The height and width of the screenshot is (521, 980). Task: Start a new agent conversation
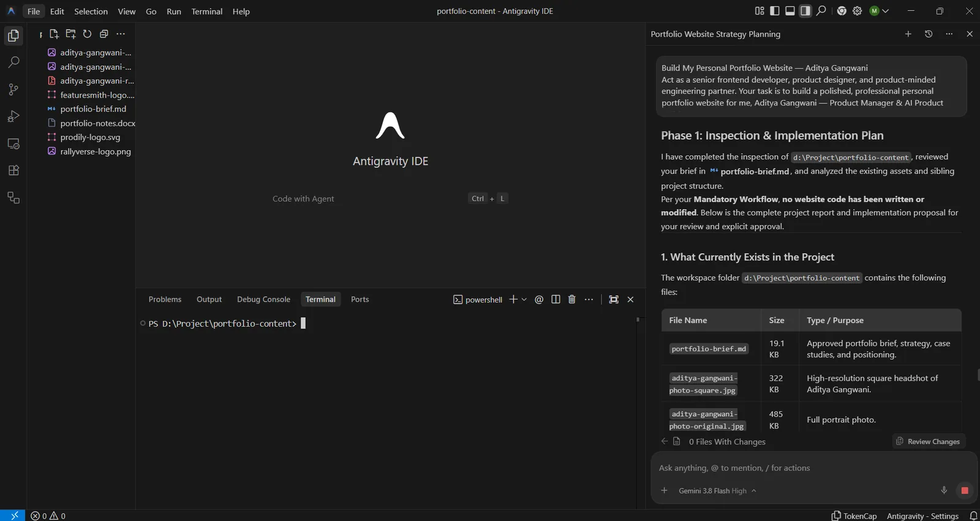(908, 34)
